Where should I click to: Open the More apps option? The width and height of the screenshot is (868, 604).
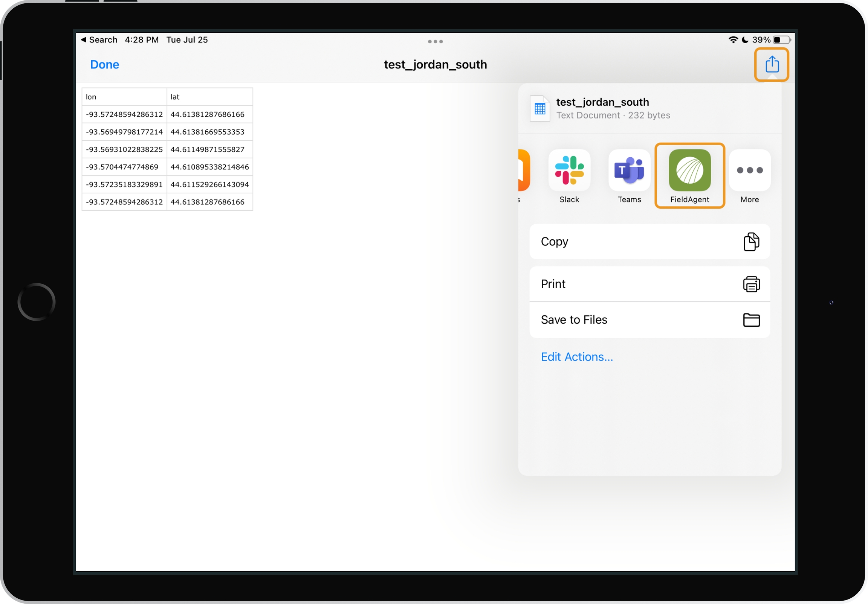click(x=749, y=170)
